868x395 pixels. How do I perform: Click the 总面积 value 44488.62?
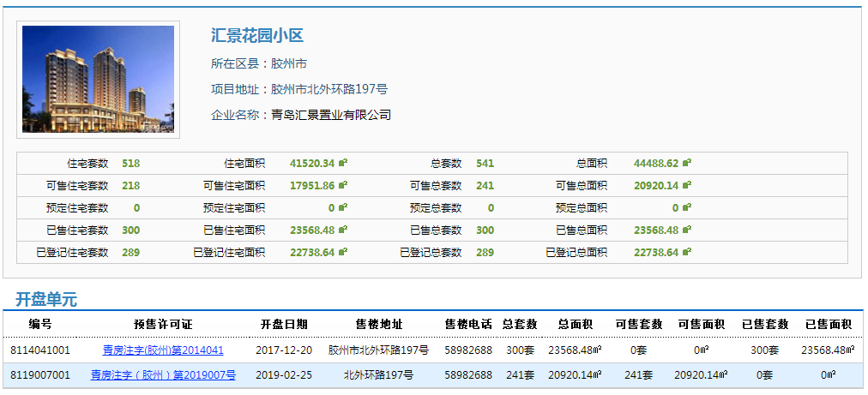click(656, 163)
